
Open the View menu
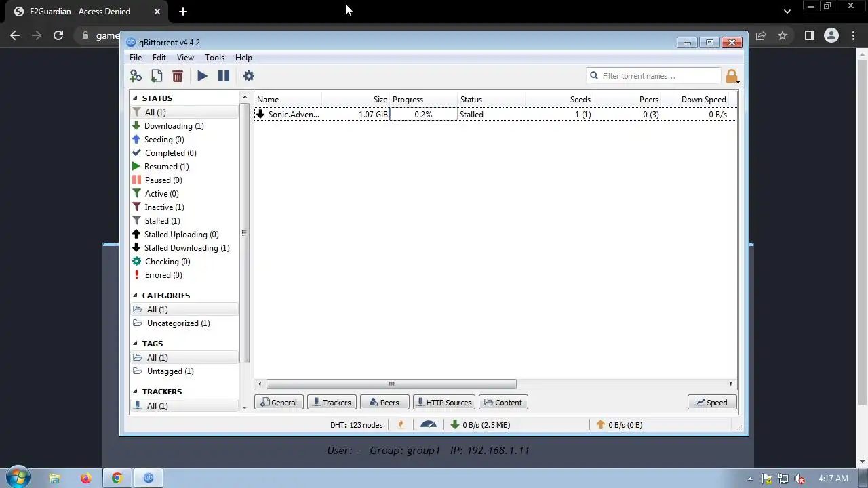pyautogui.click(x=185, y=58)
